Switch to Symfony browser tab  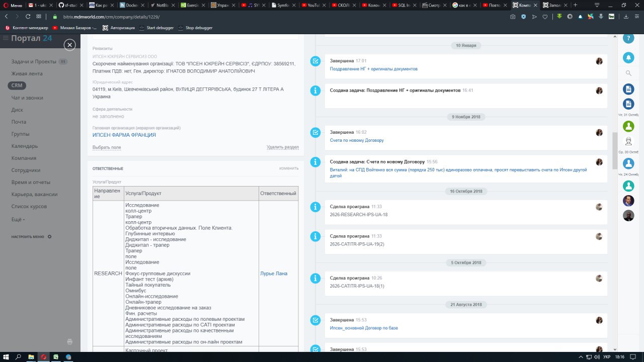pos(284,5)
